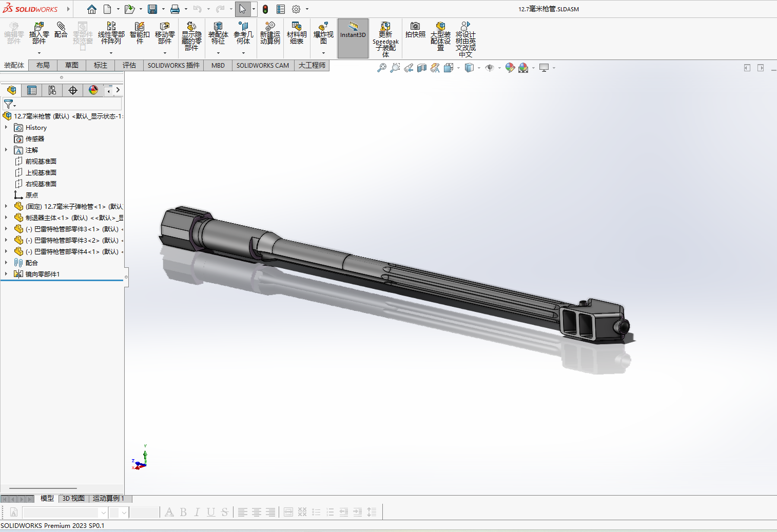Open dropdown arrow under 插入零部件
The height and width of the screenshot is (532, 777).
(39, 53)
